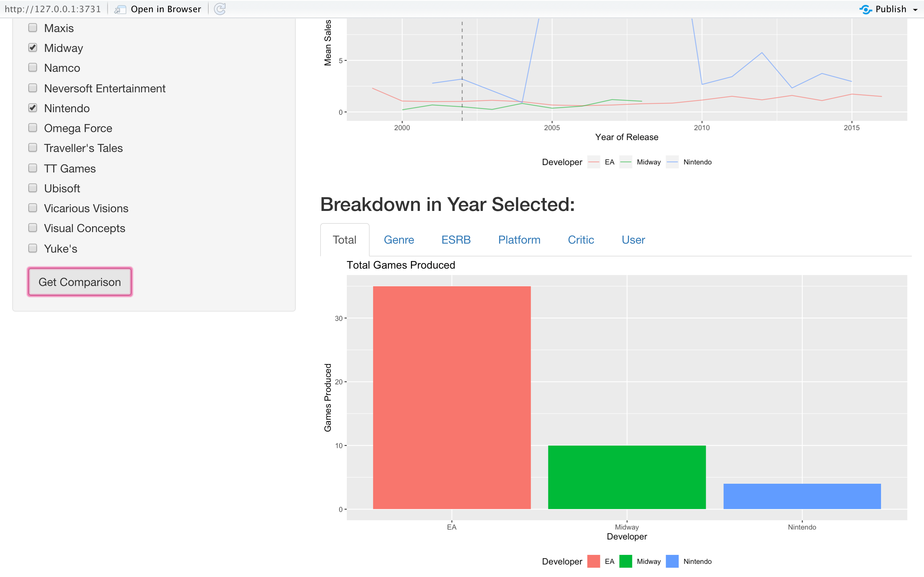Image resolution: width=924 pixels, height=577 pixels.
Task: Click the green Midway bar in chart
Action: [627, 477]
